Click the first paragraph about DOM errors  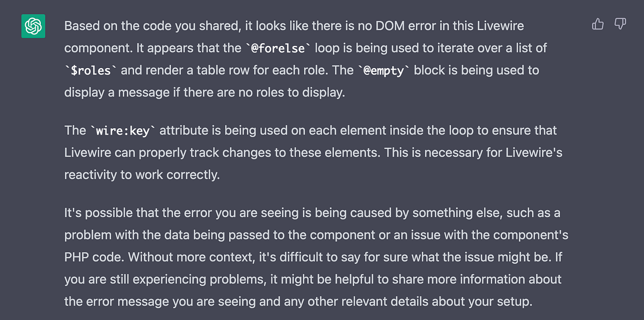pyautogui.click(x=306, y=59)
